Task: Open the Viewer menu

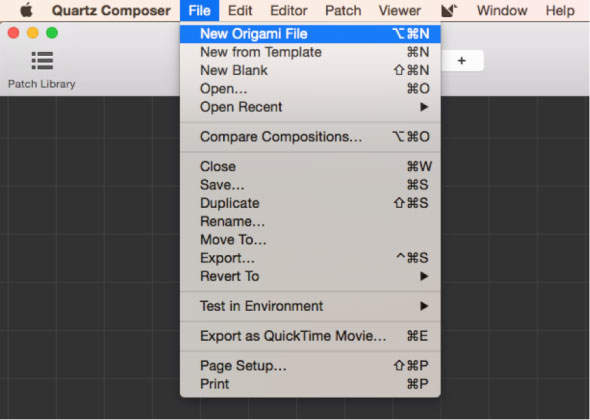Action: pos(400,11)
